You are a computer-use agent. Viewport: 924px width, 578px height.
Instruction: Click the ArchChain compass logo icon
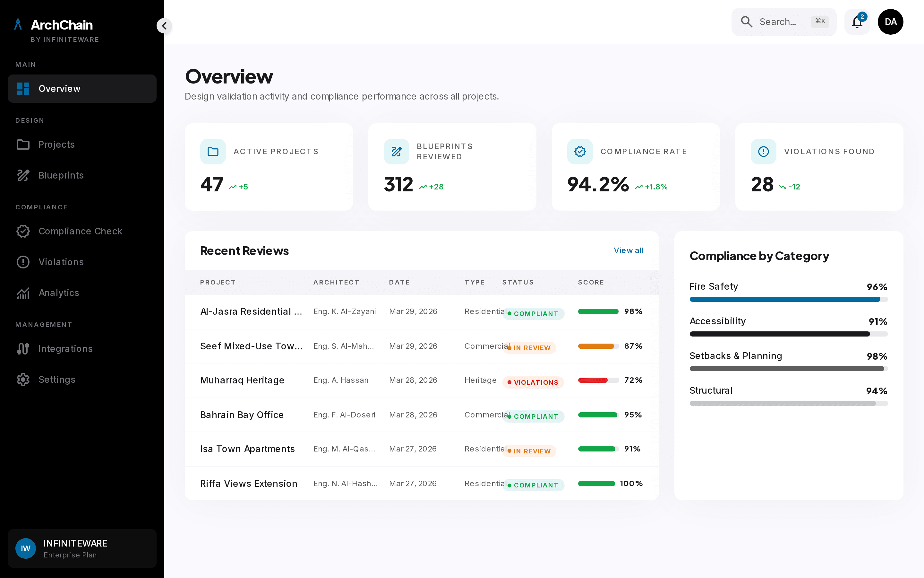click(x=18, y=25)
